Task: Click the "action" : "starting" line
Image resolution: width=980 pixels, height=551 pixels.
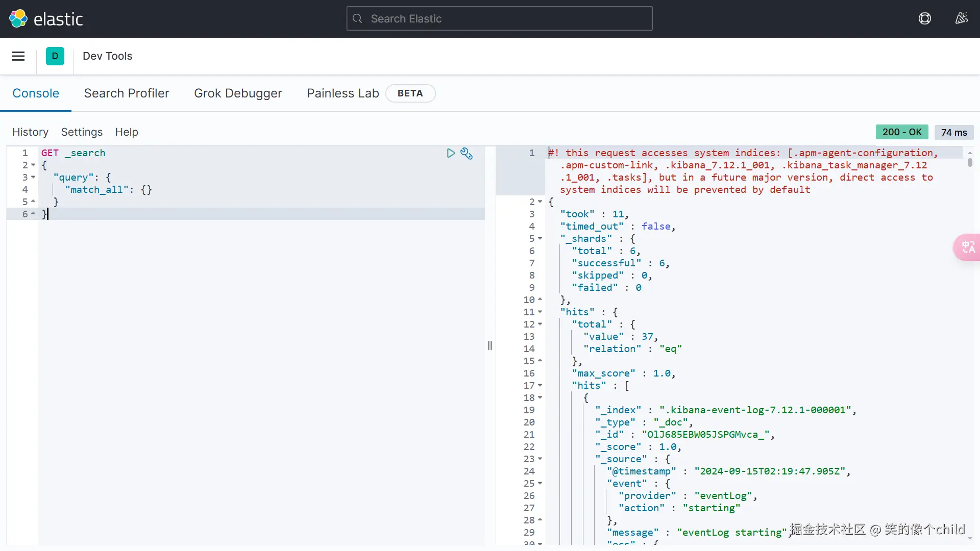Action: tap(679, 508)
